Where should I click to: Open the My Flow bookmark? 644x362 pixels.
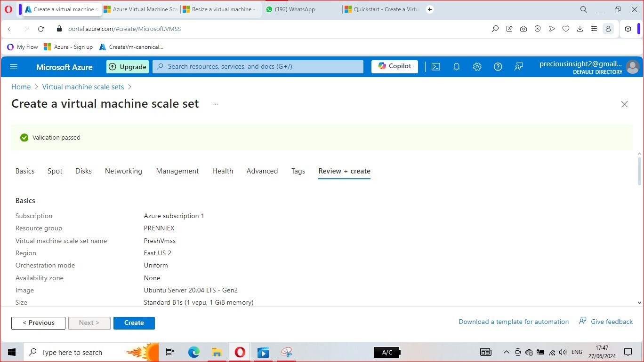(23, 47)
